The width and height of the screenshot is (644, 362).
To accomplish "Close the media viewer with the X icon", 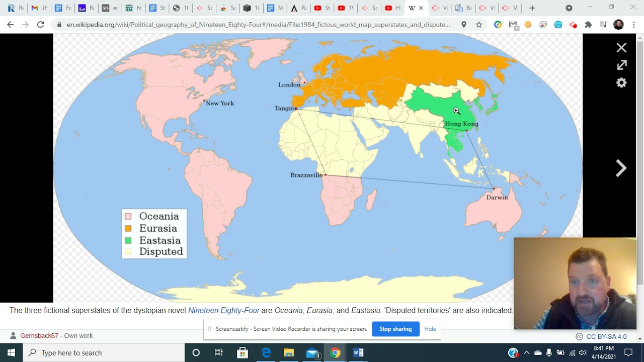I will pos(621,48).
